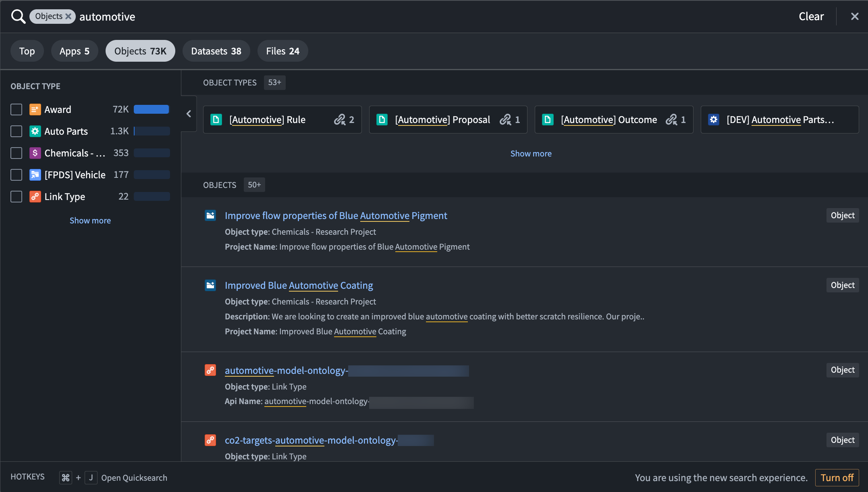Click the [Automotive] Proposal document icon
This screenshot has height=492, width=868.
(382, 119)
